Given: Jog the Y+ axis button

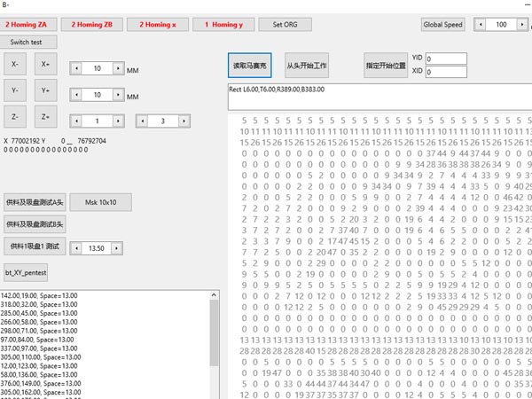Looking at the screenshot, I should pyautogui.click(x=46, y=90).
